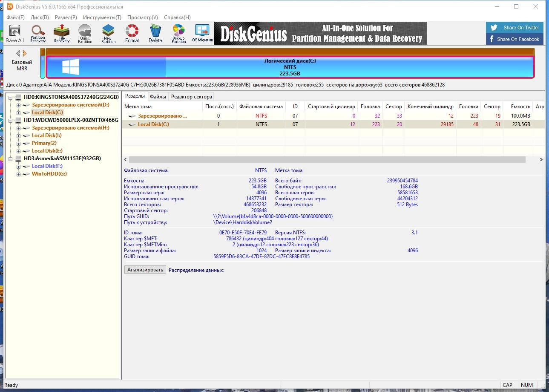Viewport: 549px width, 392px height.
Task: Start OS Migration from the toolbar
Action: coord(202,33)
